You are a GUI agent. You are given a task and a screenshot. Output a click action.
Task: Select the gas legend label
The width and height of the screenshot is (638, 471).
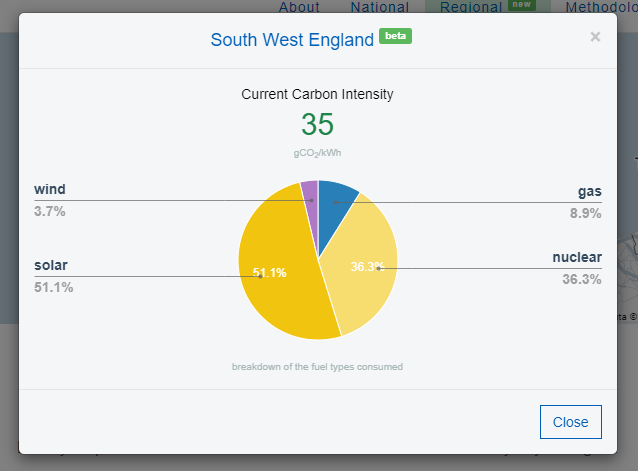pyautogui.click(x=590, y=191)
